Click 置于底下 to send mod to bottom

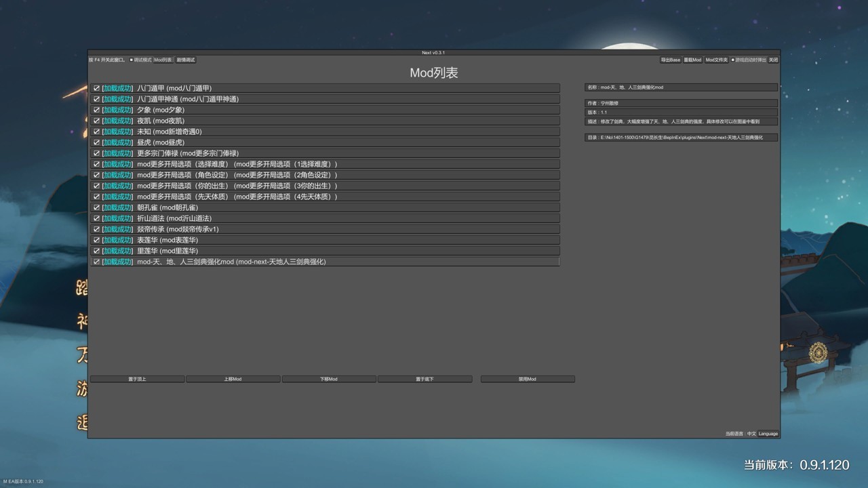point(425,379)
